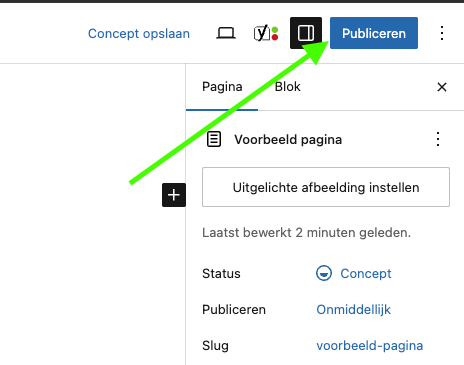
Task: Click the Yoast red score indicator dot
Action: pos(275,37)
